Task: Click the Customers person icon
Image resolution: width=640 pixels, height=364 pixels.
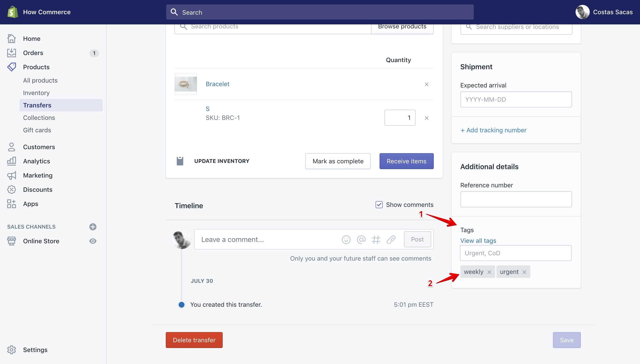Action: [x=12, y=147]
